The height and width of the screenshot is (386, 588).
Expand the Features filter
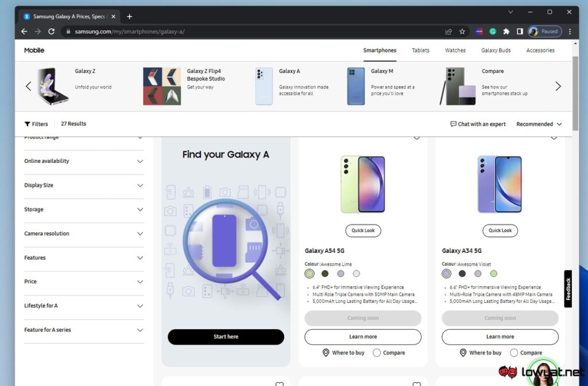pos(84,258)
